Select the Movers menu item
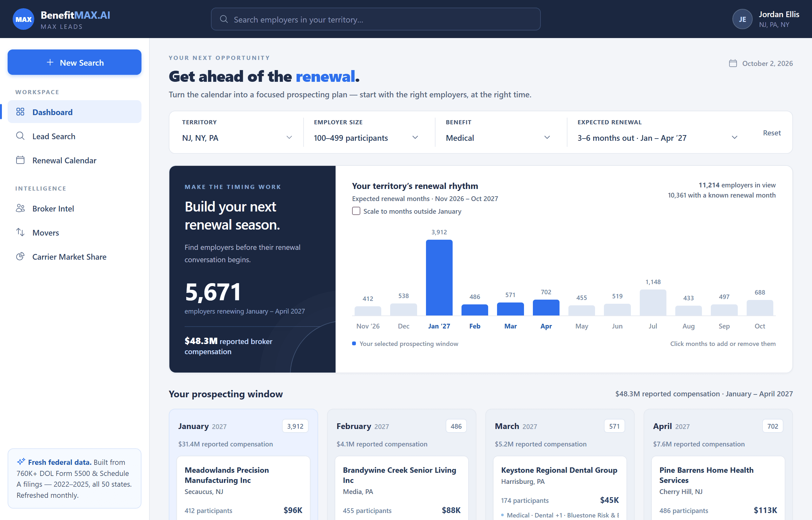The image size is (812, 520). tap(74, 232)
